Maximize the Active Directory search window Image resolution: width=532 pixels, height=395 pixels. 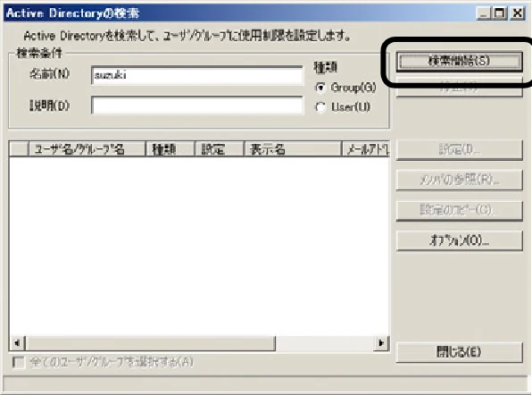[x=500, y=13]
